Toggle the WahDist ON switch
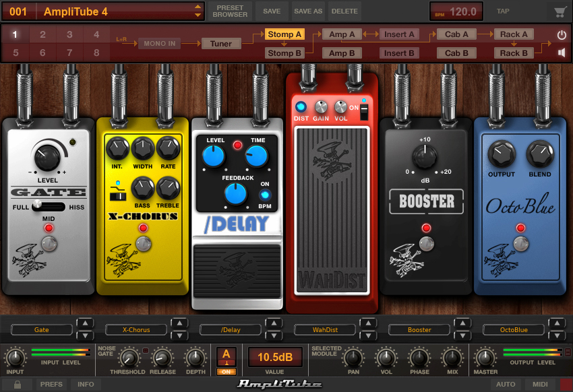The image size is (573, 392). pos(364,112)
